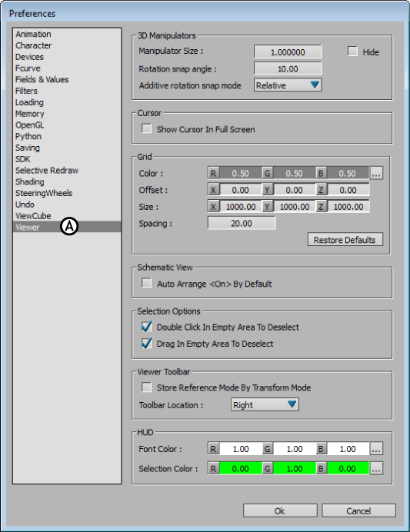This screenshot has width=410, height=532.
Task: Select OpenGL preferences category
Action: 30,125
